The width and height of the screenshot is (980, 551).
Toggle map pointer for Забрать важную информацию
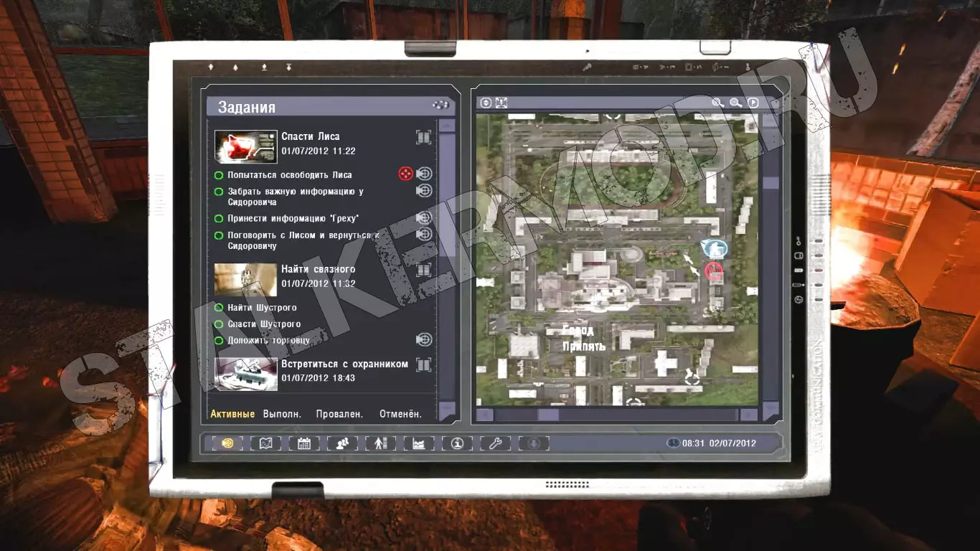click(x=424, y=190)
